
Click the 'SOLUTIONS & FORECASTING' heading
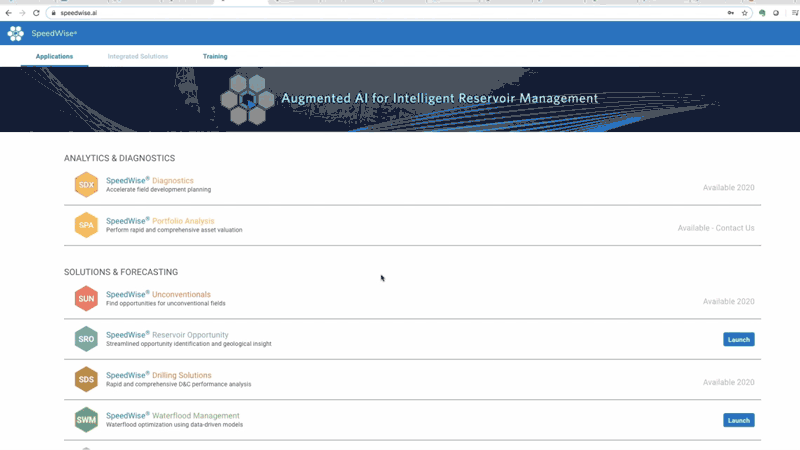pyautogui.click(x=121, y=272)
